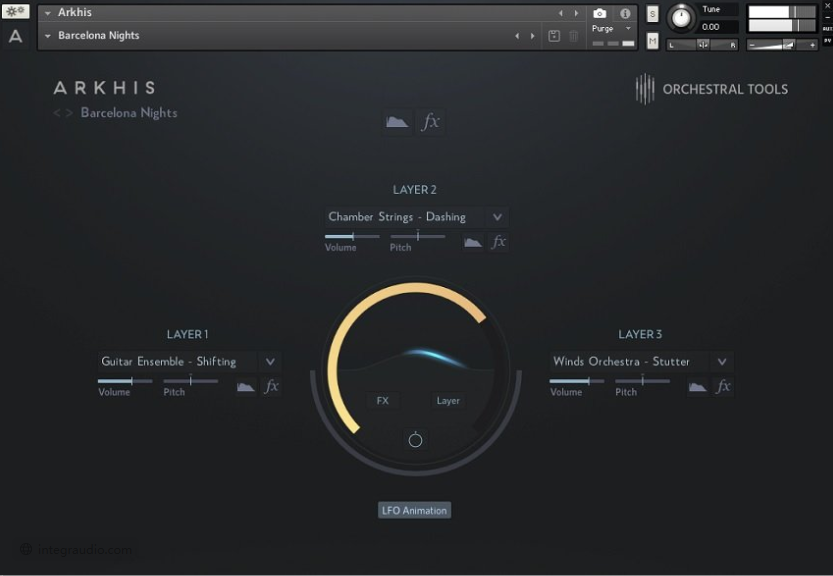
Task: Adjust Layer 2 Pitch slider
Action: [x=418, y=236]
